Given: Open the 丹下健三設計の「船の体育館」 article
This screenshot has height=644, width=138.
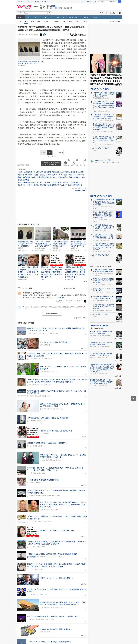Looking at the screenshot, I should tap(63, 604).
